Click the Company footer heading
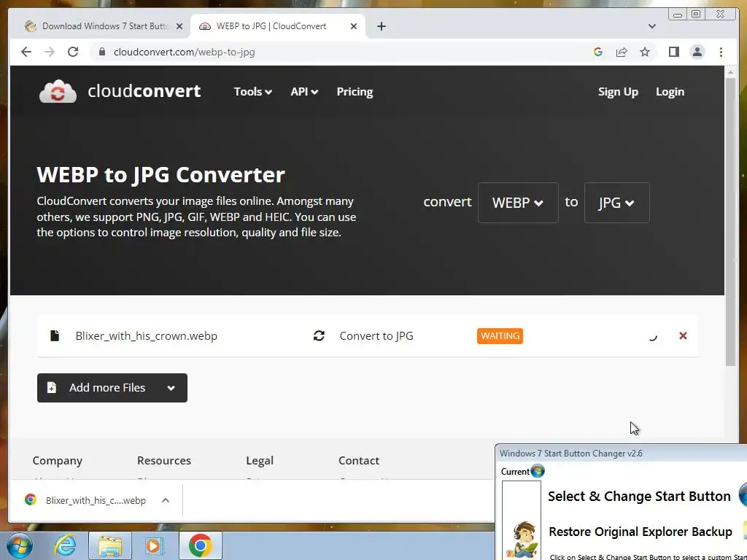747x560 pixels. [x=57, y=461]
